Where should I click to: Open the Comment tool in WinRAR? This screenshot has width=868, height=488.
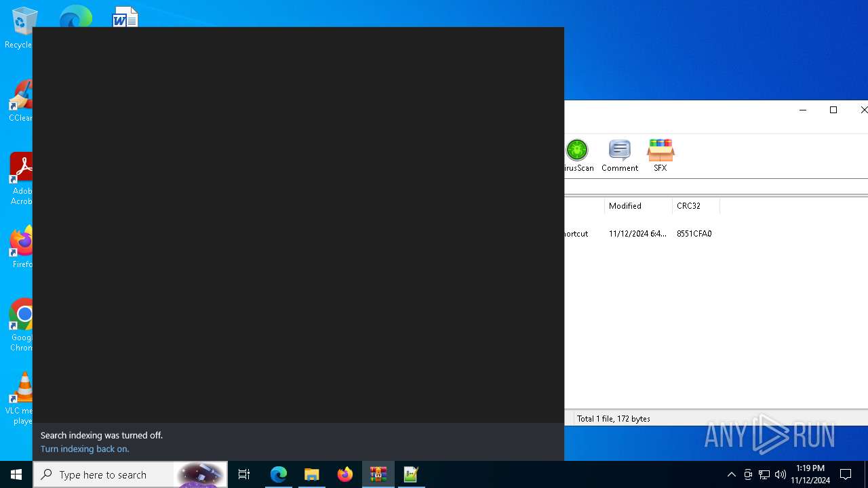(620, 155)
